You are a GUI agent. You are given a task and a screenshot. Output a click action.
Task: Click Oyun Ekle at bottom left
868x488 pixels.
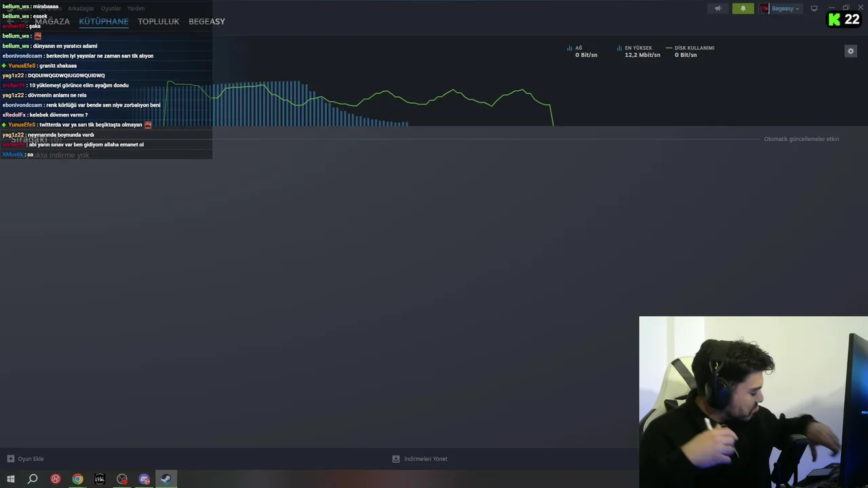tap(26, 459)
